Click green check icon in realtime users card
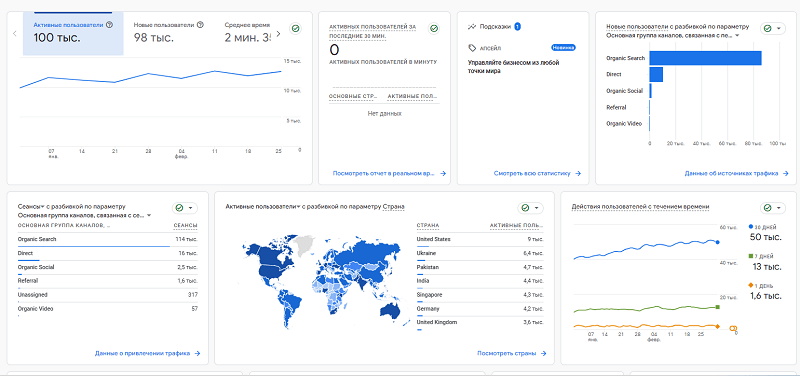 [434, 29]
